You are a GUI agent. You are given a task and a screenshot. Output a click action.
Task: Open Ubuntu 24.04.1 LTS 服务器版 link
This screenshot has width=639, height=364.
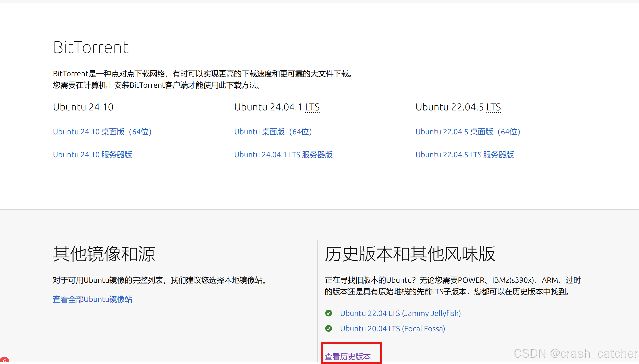283,154
